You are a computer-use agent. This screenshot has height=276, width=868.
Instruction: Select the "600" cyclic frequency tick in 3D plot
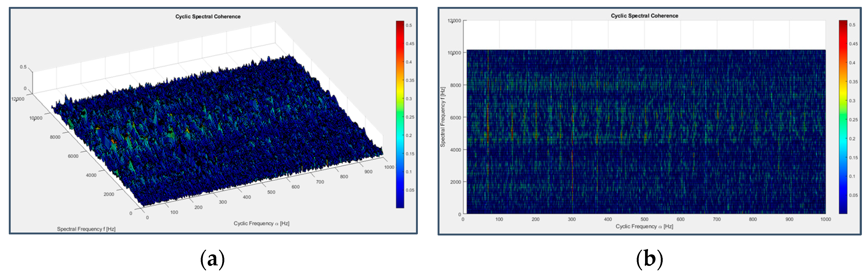click(296, 187)
